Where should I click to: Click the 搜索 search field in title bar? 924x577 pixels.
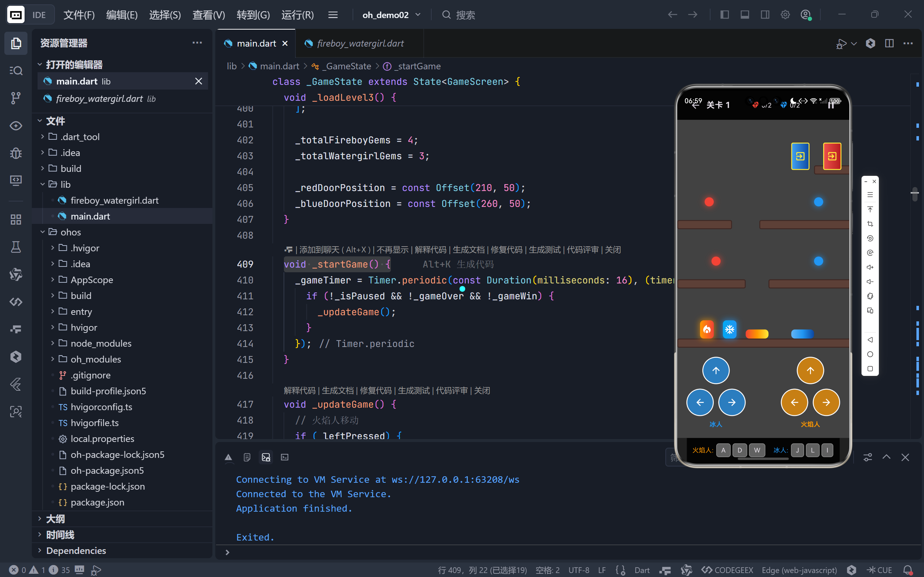point(465,15)
